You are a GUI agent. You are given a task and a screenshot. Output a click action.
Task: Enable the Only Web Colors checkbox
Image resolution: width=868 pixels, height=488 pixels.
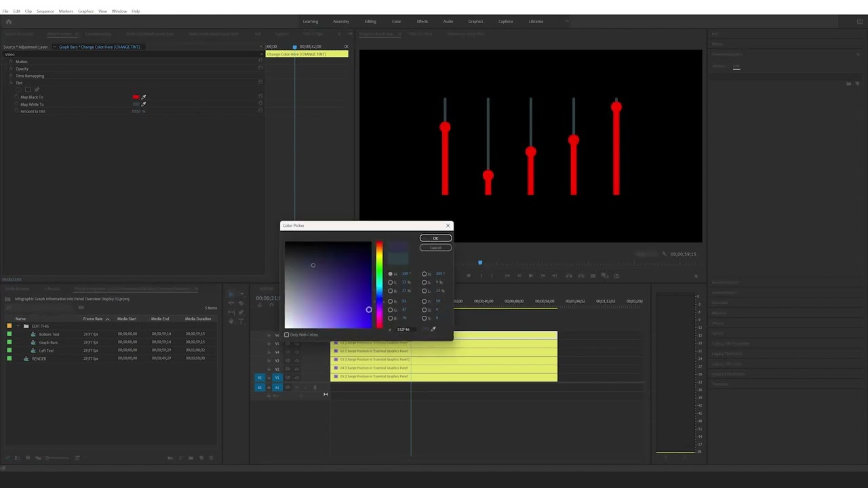[287, 335]
